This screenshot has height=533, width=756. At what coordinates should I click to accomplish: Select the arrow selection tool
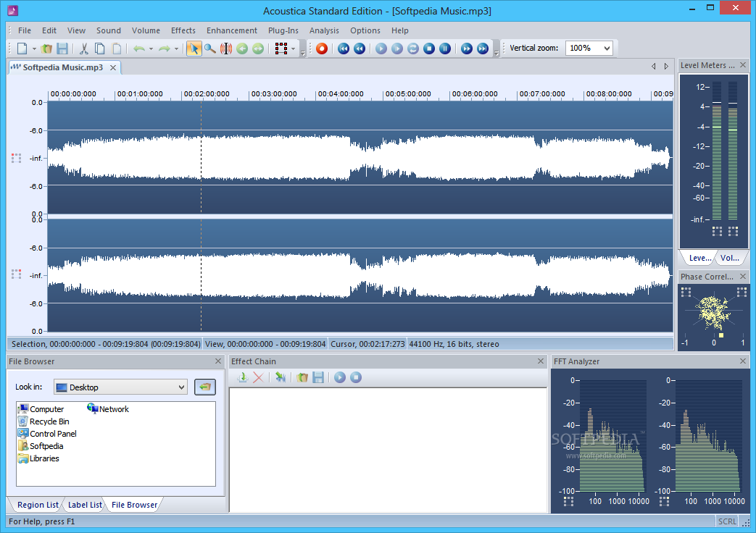click(194, 49)
